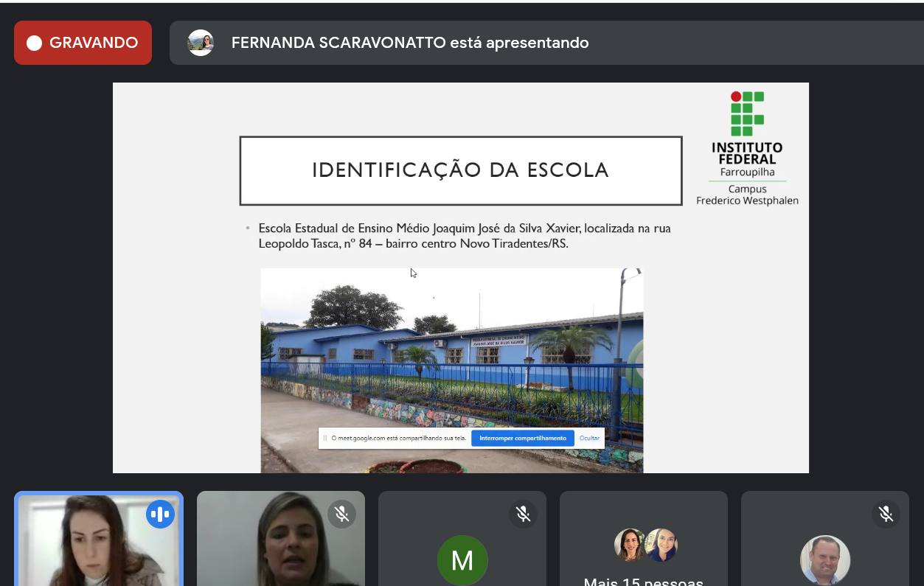Click the blue school building photo
The height and width of the screenshot is (586, 924).
coord(451,354)
